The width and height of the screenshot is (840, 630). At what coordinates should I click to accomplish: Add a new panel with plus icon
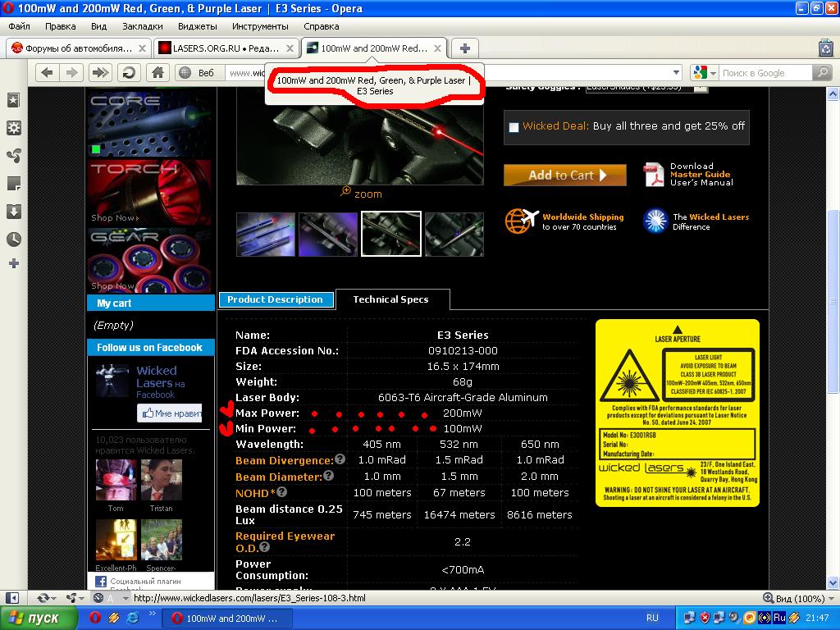14,263
